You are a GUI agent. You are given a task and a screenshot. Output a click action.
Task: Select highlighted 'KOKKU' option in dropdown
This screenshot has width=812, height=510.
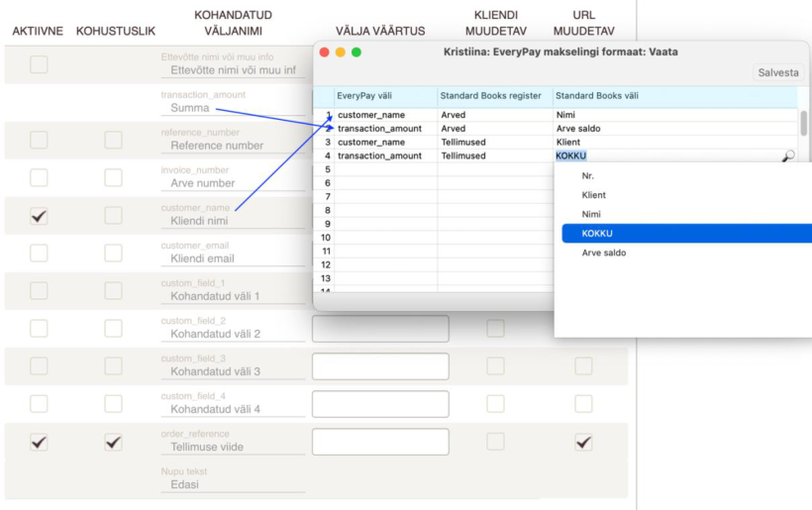(x=686, y=234)
